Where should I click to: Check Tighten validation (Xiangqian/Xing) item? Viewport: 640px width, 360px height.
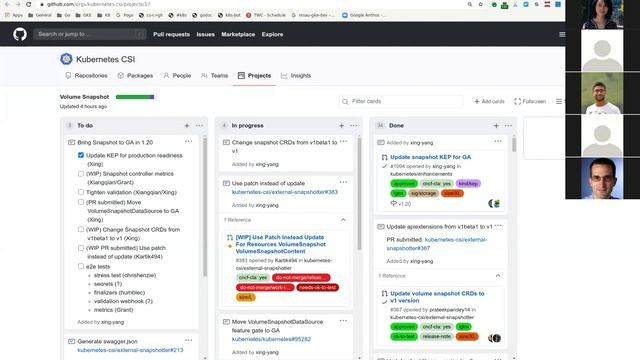(x=81, y=192)
